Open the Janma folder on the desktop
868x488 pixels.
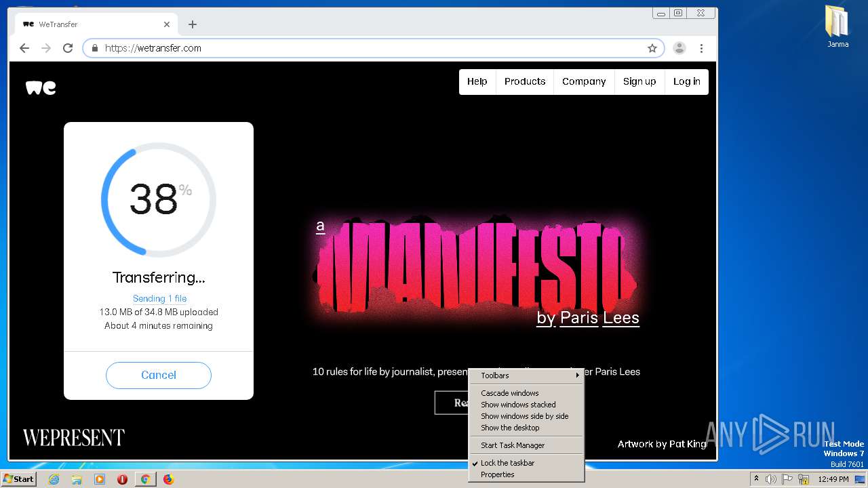pyautogui.click(x=837, y=26)
